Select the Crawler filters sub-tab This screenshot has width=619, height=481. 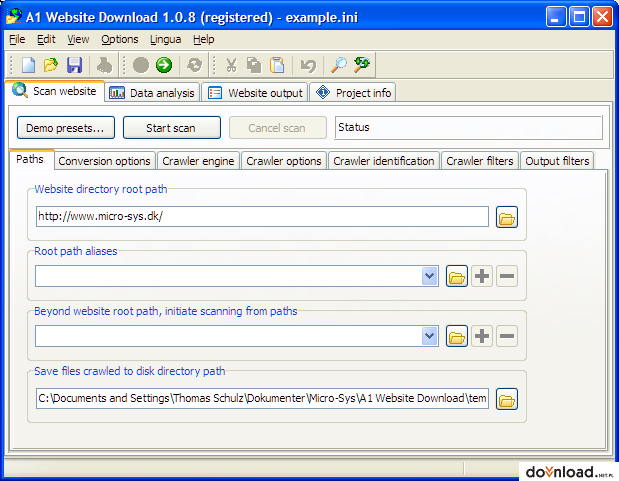pyautogui.click(x=480, y=161)
